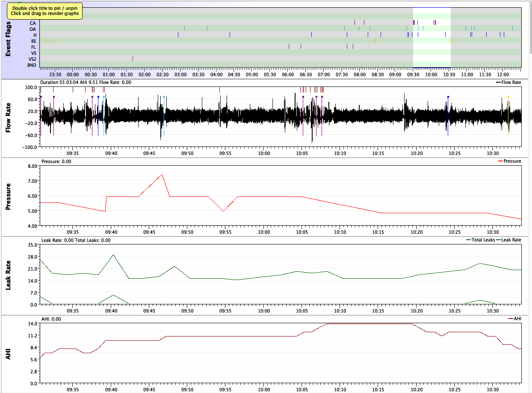Viewport: 532px width, 393px height.
Task: Click the 05:00 time label in Event Flags
Action: click(x=252, y=74)
